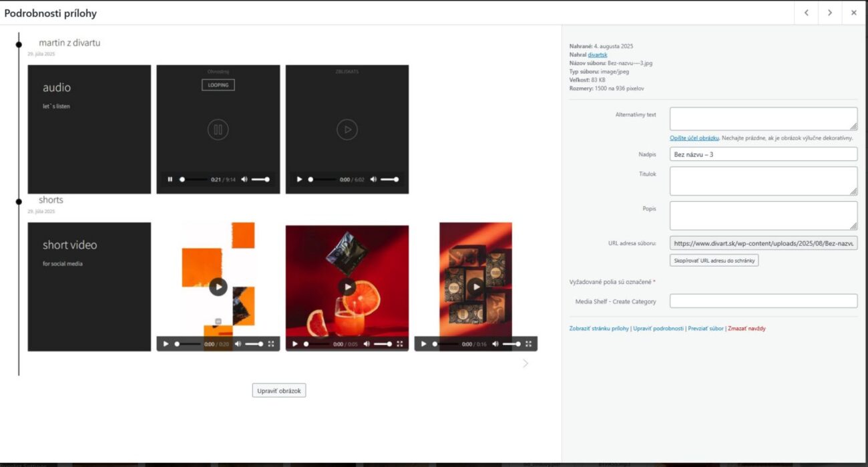Click the Prevziať súbor link
Image resolution: width=868 pixels, height=467 pixels.
point(706,329)
